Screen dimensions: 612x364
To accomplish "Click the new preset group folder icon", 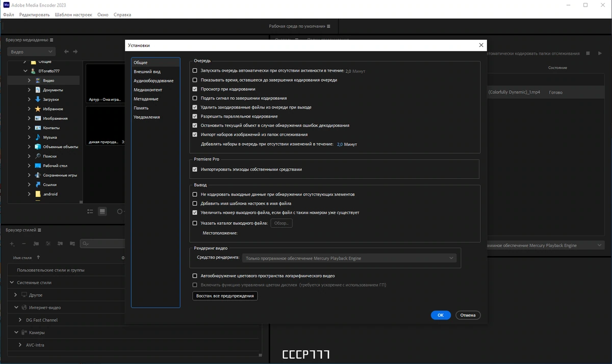I will pos(36,244).
